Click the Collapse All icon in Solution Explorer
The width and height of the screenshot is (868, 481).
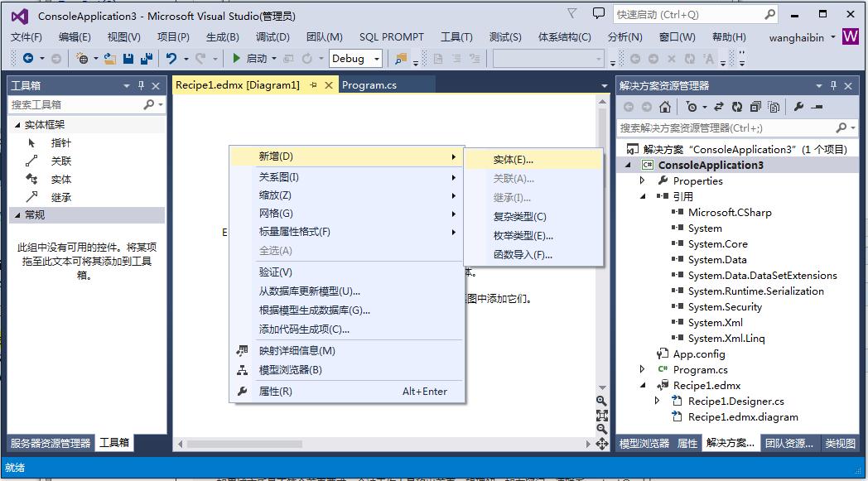[x=755, y=107]
